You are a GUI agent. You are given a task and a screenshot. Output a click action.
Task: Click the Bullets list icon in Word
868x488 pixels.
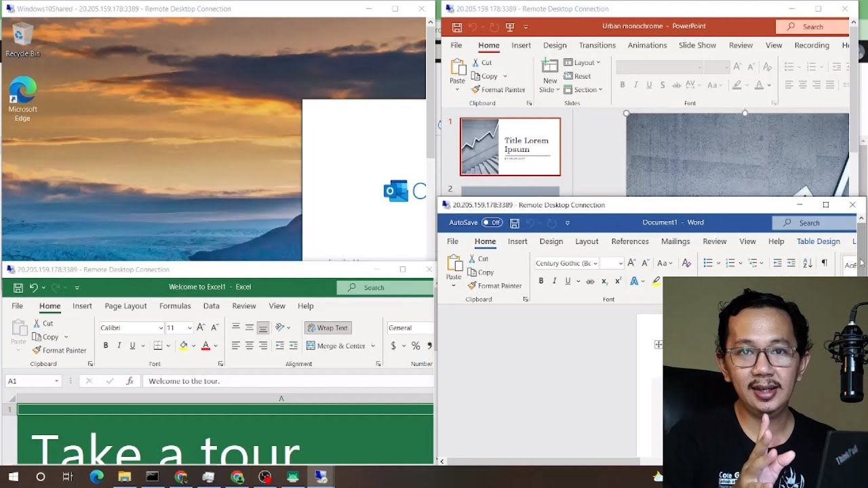[x=708, y=263]
